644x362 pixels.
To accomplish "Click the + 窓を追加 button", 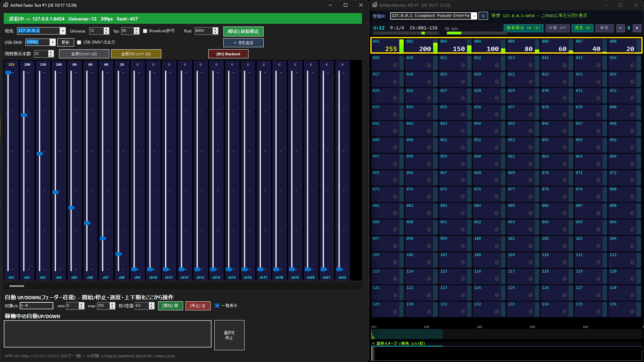I will 243,43.
